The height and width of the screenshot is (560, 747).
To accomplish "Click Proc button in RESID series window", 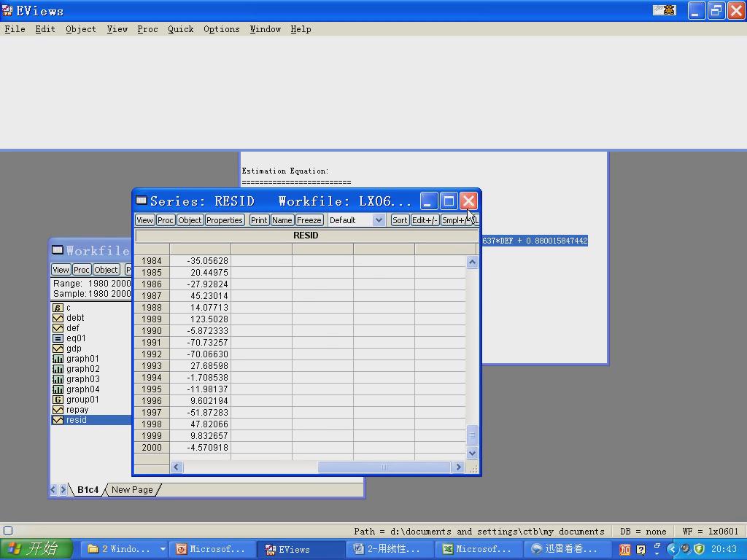I will (x=166, y=220).
